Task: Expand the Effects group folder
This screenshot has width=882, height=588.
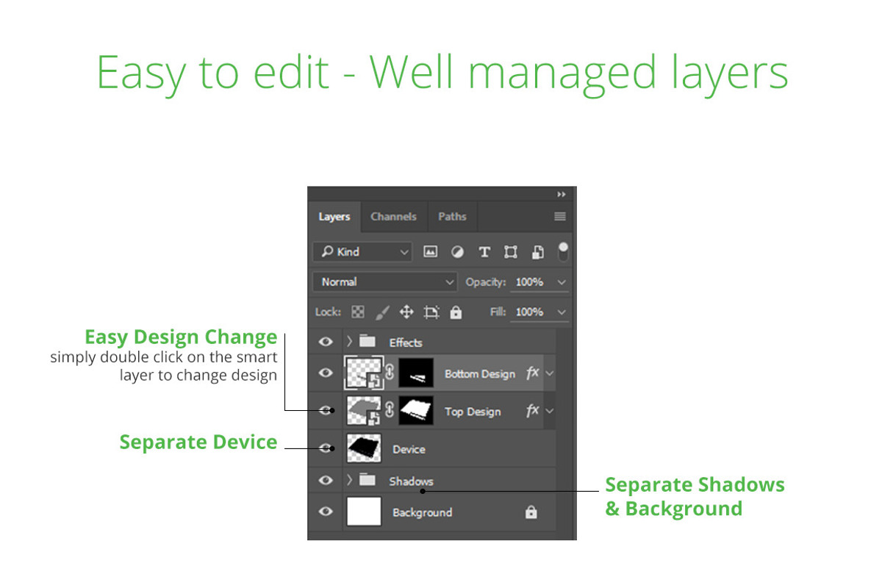Action: coord(350,342)
